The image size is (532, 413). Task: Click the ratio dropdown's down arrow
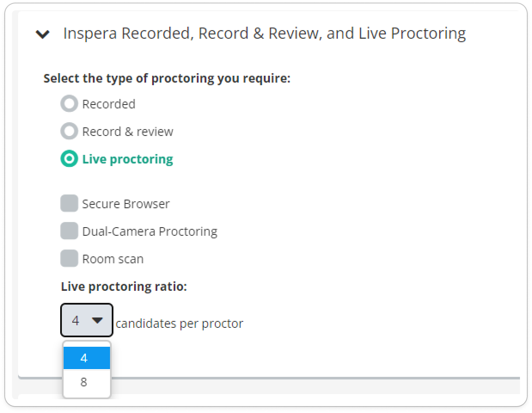pyautogui.click(x=98, y=320)
